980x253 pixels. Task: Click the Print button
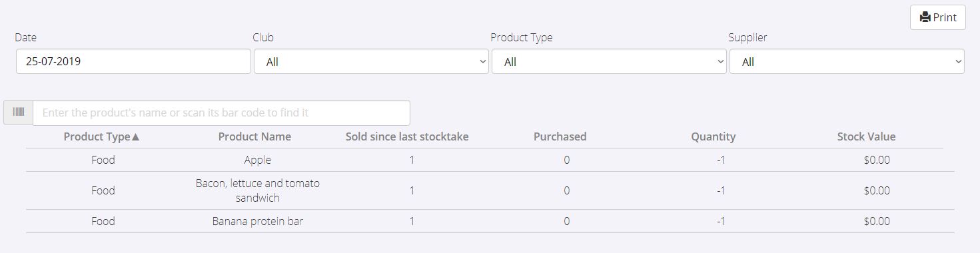pyautogui.click(x=938, y=17)
